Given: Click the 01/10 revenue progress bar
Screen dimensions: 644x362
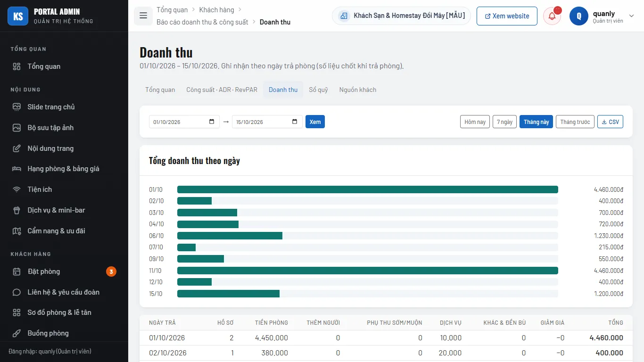Looking at the screenshot, I should tap(368, 189).
